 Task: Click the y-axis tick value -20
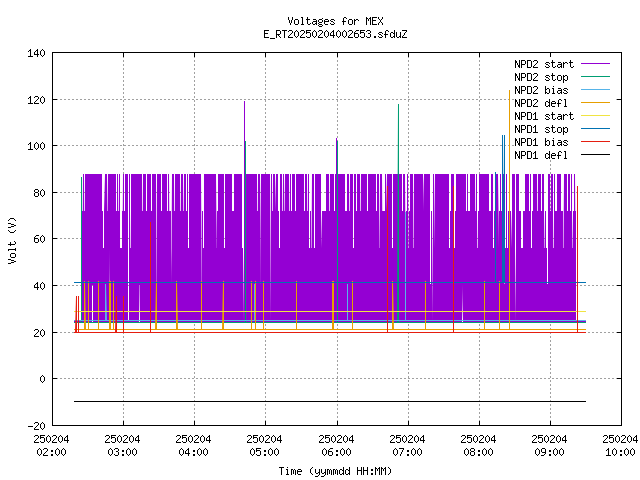point(36,426)
